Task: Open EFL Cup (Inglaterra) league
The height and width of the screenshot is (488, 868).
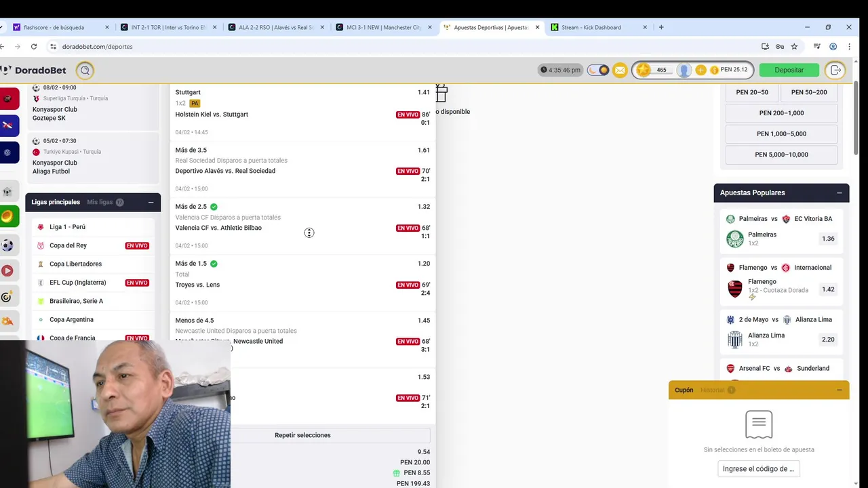Action: [93, 283]
